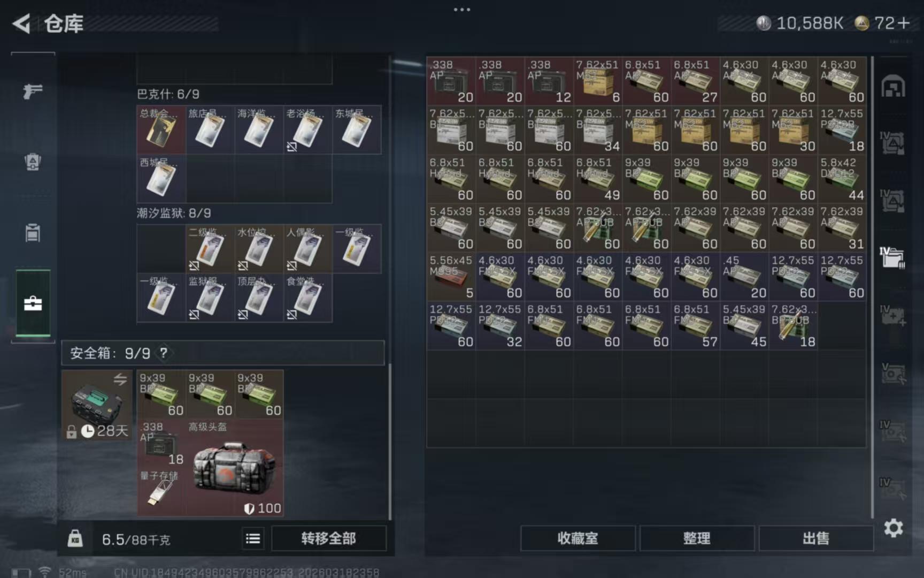Select the 水位控 key card
The height and width of the screenshot is (578, 924).
[x=258, y=249]
